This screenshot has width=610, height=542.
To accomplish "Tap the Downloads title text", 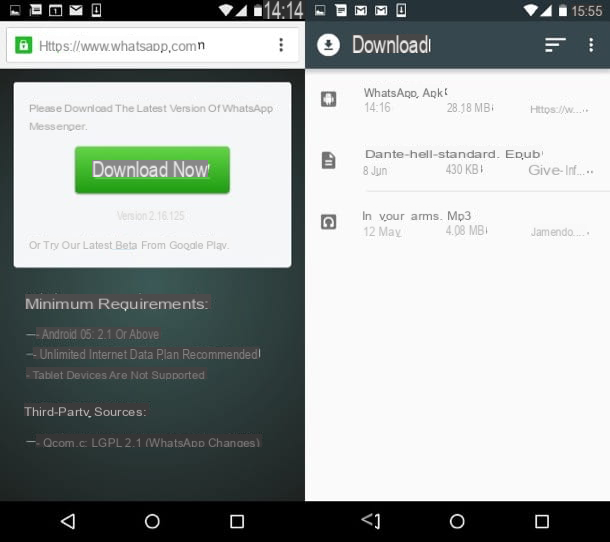I will pos(391,45).
